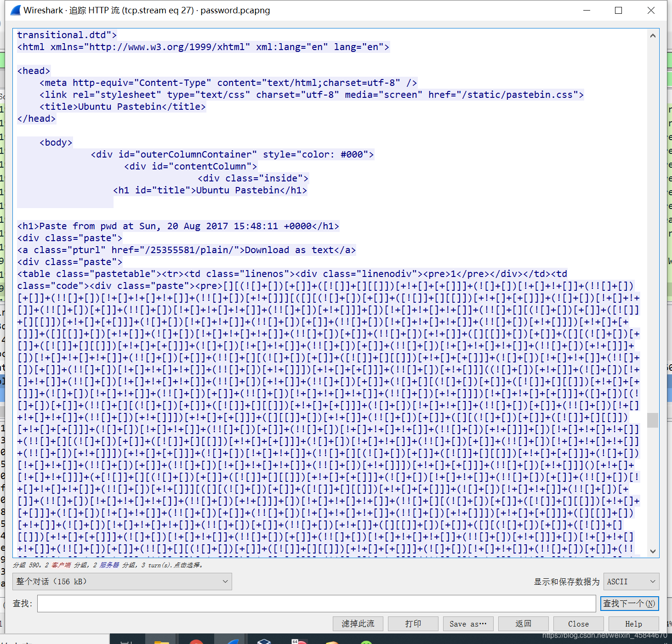Click the Wireshark fin icon in title bar
The height and width of the screenshot is (644, 672).
pyautogui.click(x=15, y=10)
